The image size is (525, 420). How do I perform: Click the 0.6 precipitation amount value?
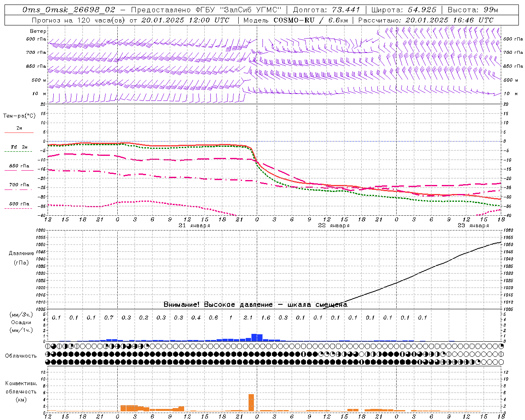tap(213, 318)
